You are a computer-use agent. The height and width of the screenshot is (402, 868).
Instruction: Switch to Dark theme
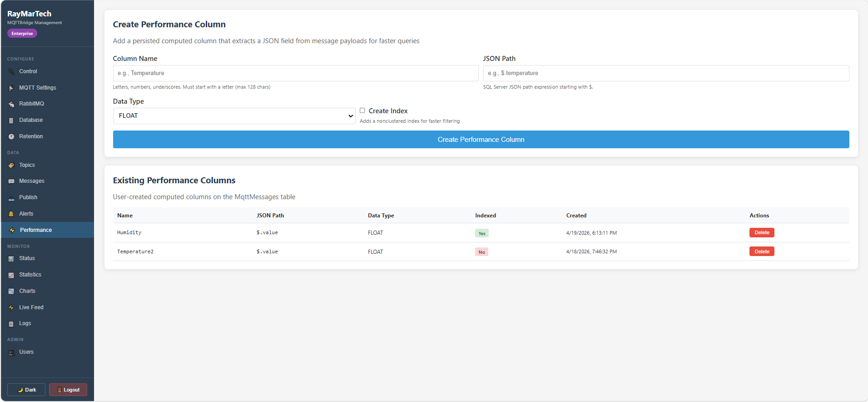(x=26, y=390)
